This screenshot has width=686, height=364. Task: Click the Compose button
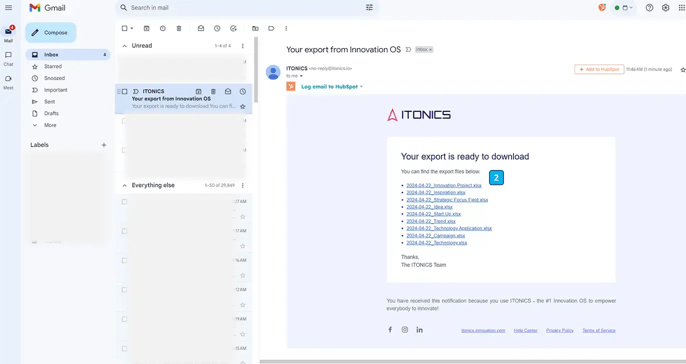pos(51,32)
